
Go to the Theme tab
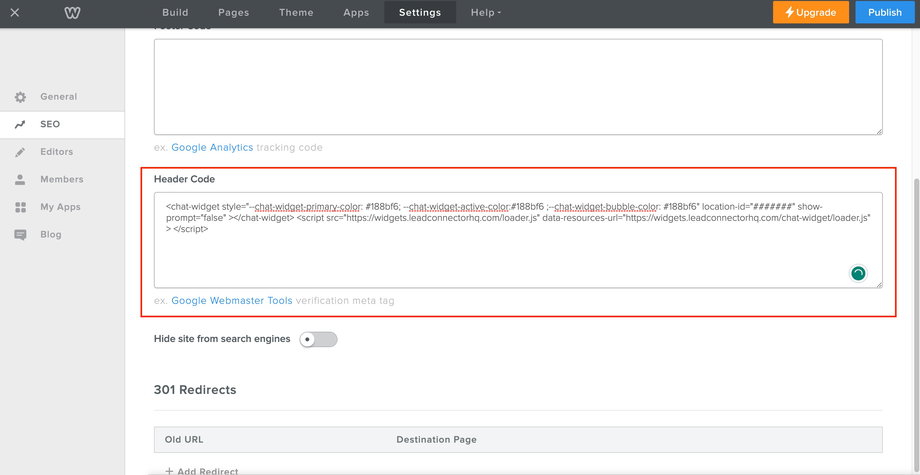pyautogui.click(x=296, y=13)
